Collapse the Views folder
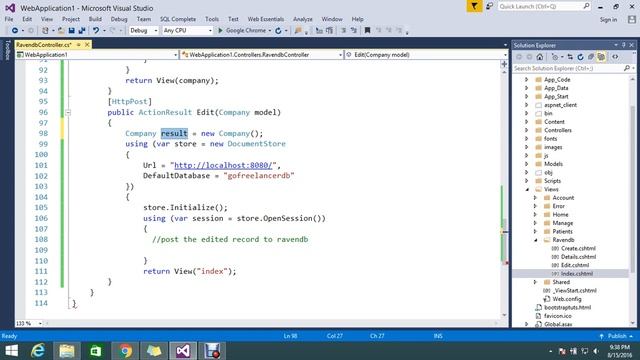 [x=527, y=189]
